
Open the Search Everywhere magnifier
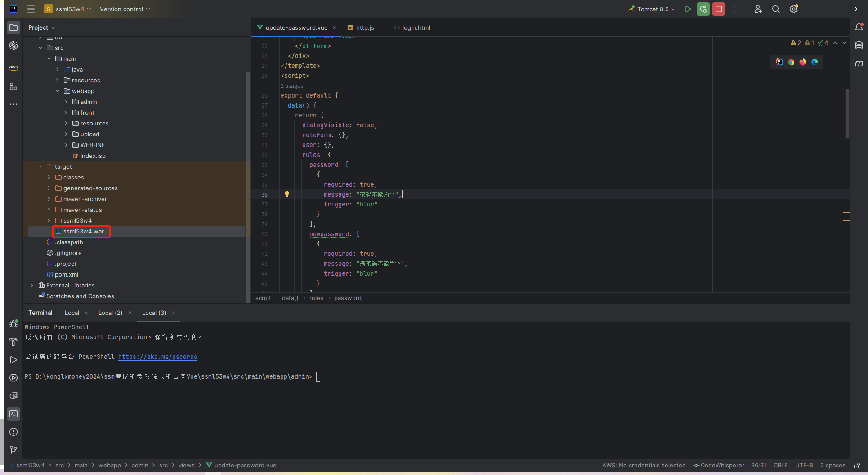[776, 9]
